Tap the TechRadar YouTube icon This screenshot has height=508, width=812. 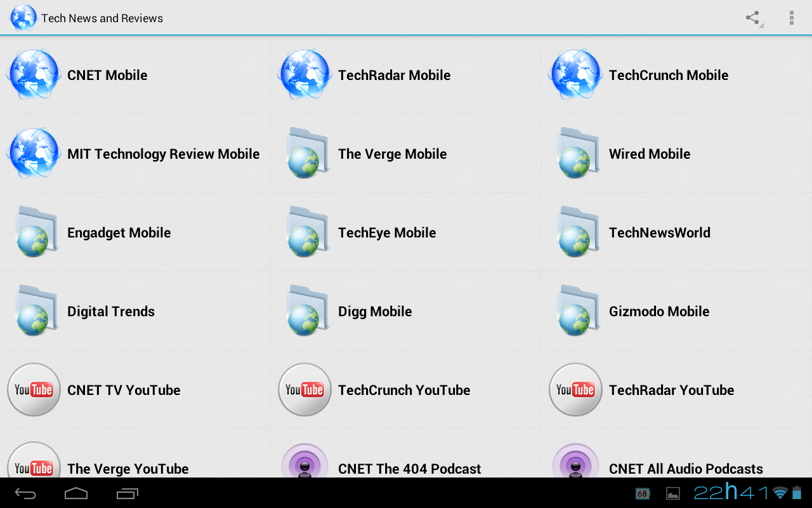[575, 390]
